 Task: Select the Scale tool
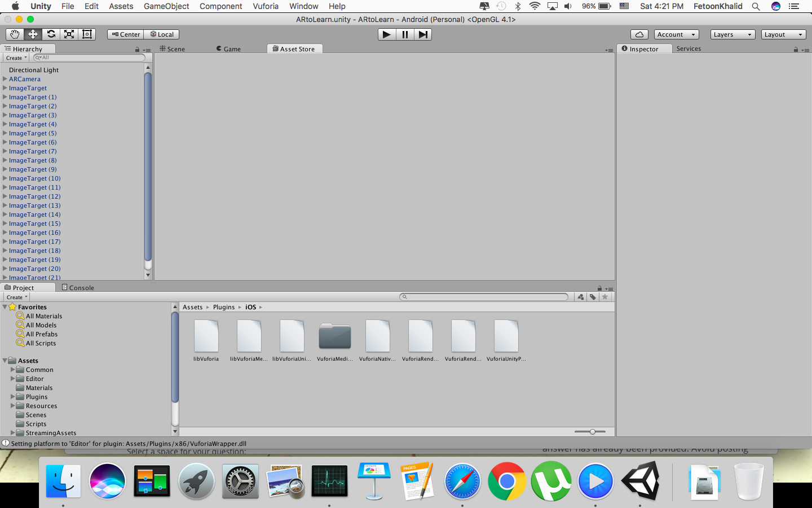(x=69, y=34)
